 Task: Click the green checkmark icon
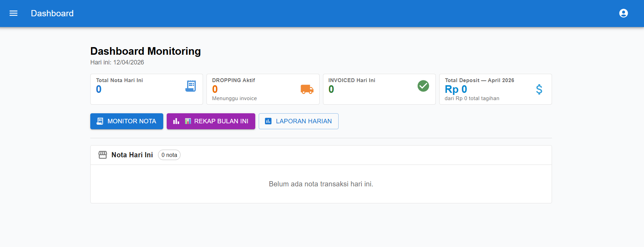tap(423, 86)
